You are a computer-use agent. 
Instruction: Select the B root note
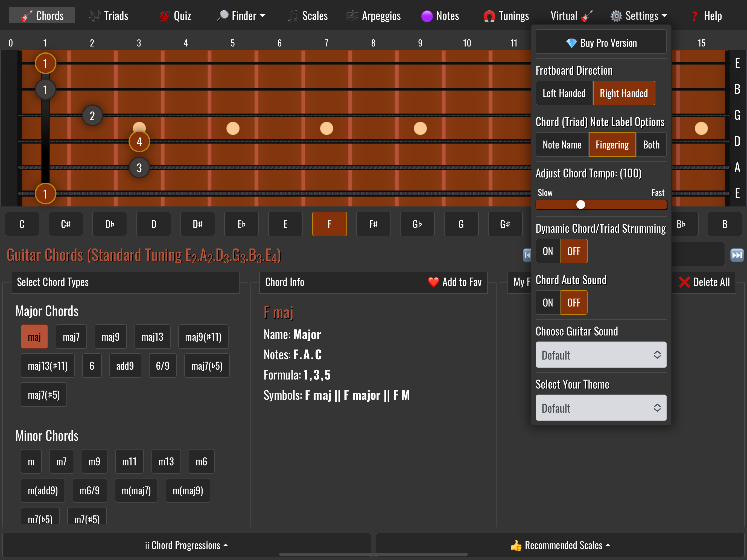pyautogui.click(x=725, y=224)
